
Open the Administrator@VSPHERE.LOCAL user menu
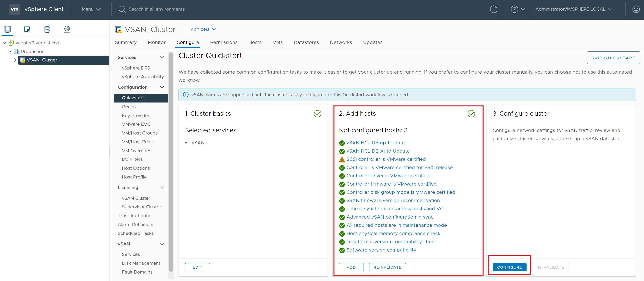coord(573,9)
